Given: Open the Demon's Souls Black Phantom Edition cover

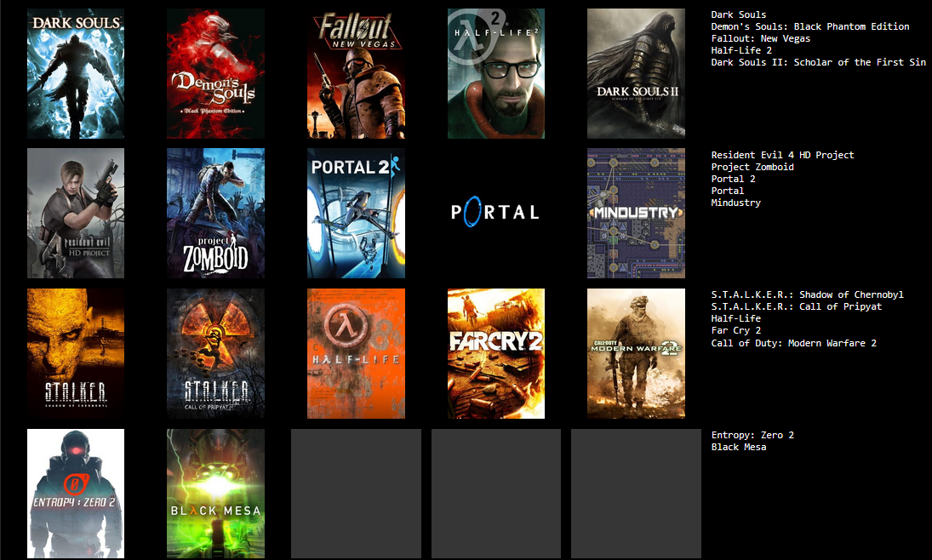Looking at the screenshot, I should click(x=215, y=74).
